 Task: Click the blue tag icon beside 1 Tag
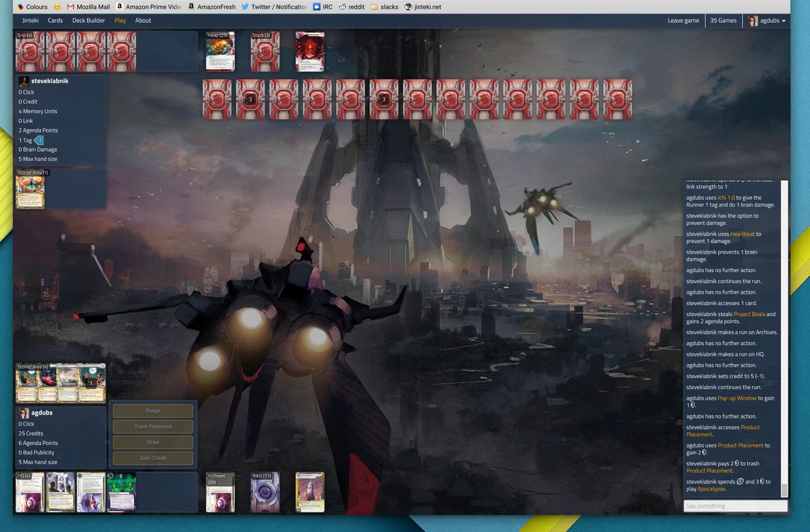pyautogui.click(x=38, y=140)
